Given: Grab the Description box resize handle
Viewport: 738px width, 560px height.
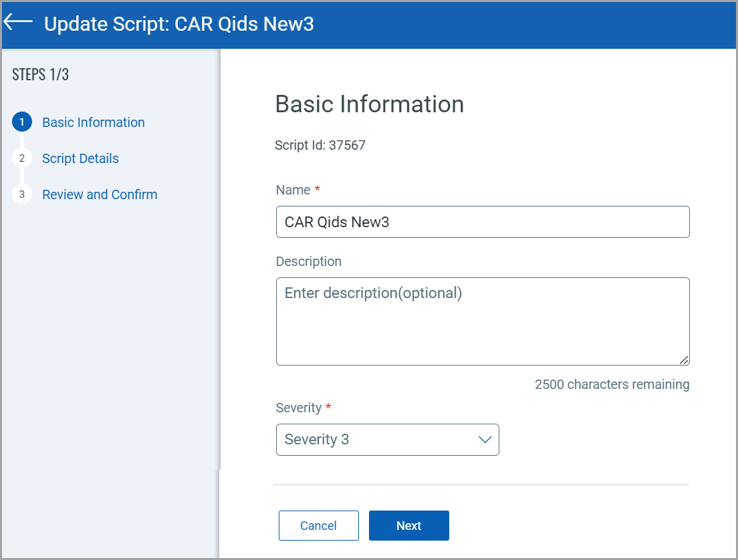Looking at the screenshot, I should 684,360.
